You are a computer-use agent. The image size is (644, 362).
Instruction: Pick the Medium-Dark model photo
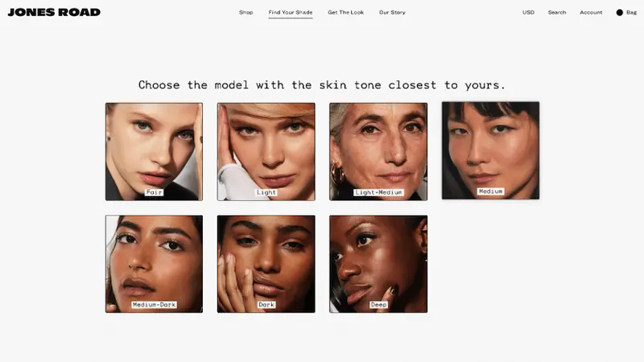pyautogui.click(x=154, y=264)
